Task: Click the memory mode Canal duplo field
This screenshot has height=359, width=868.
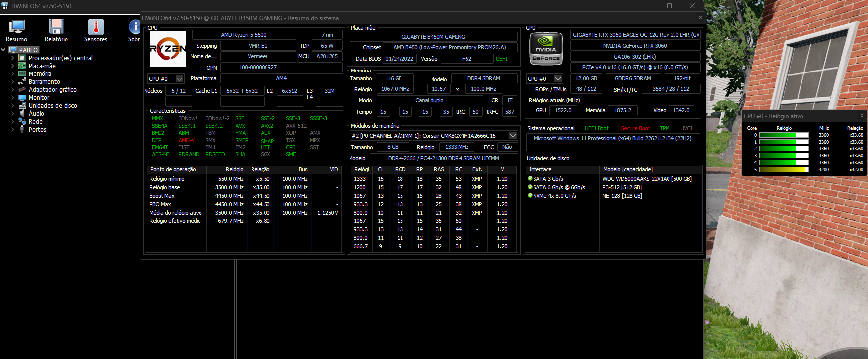Action: click(429, 100)
